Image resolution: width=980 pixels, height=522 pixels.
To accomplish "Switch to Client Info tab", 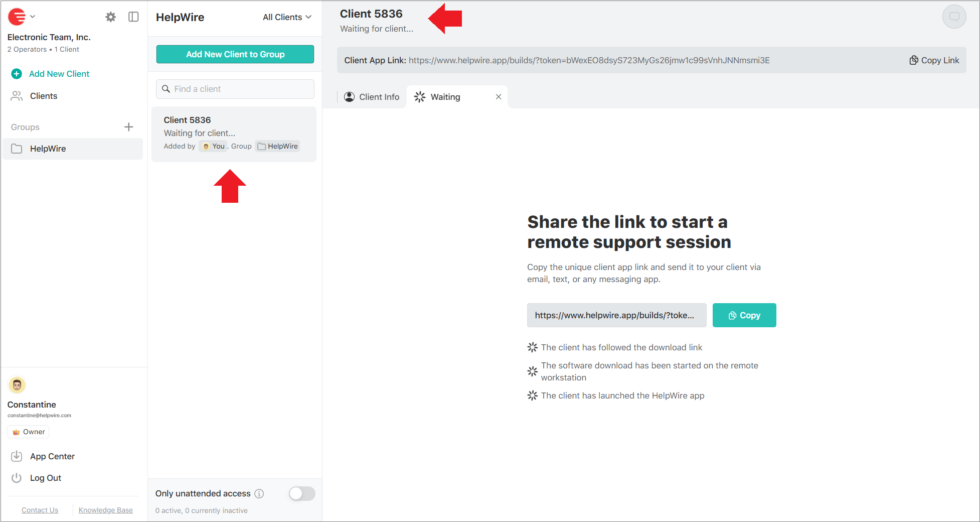I will (372, 97).
